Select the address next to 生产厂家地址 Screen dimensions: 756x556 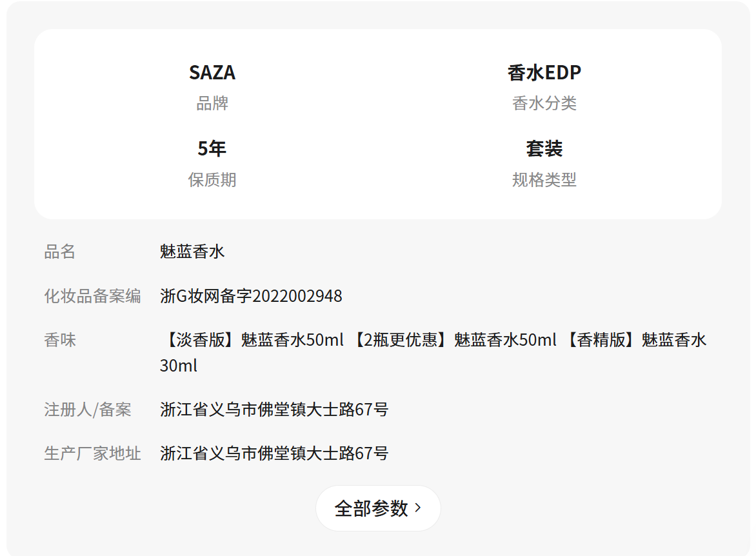click(x=274, y=453)
